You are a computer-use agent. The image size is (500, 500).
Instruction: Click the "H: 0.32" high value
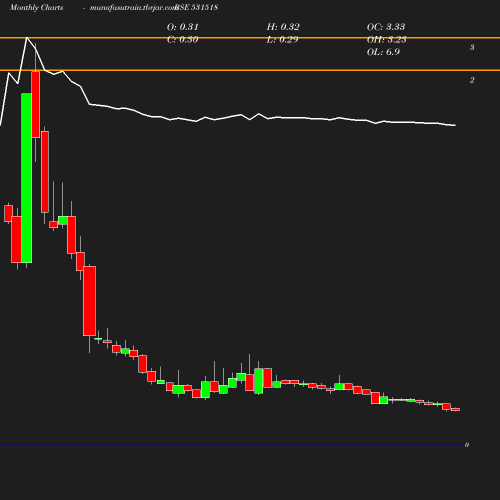pyautogui.click(x=283, y=27)
